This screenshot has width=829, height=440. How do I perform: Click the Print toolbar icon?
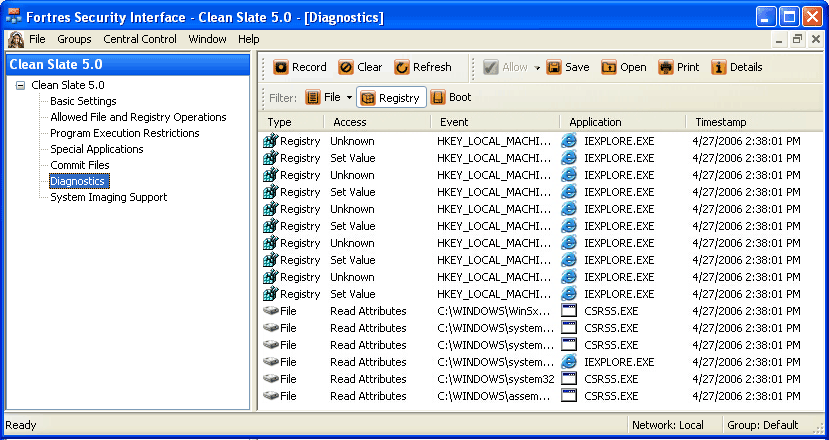[x=666, y=67]
